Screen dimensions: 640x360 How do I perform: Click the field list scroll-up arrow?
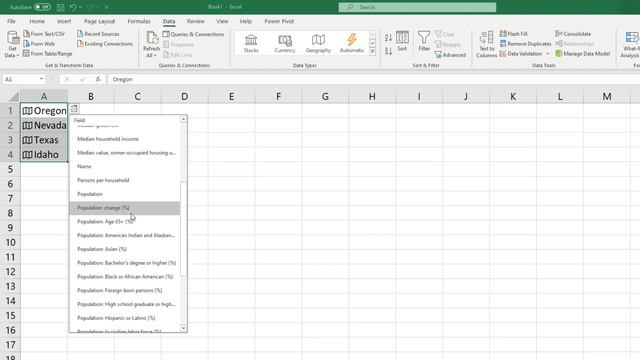183,119
